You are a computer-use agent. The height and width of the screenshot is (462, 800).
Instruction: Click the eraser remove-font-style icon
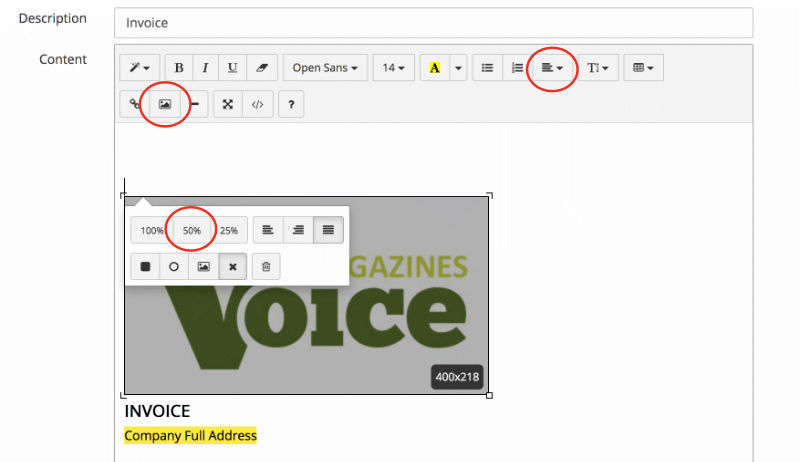coord(259,68)
